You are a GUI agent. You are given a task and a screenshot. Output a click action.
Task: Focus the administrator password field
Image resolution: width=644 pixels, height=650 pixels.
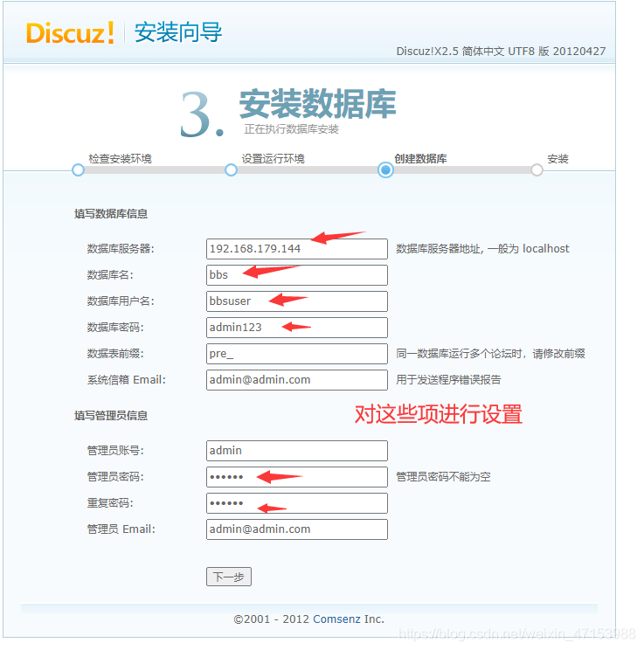(x=297, y=477)
